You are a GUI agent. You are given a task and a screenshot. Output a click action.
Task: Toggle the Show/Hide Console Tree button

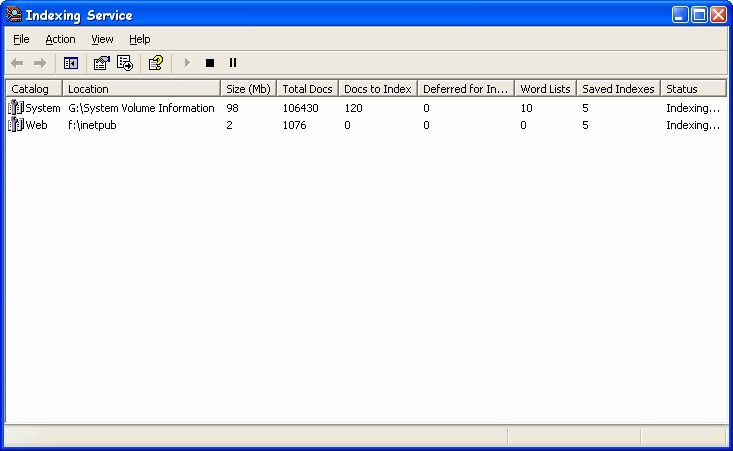click(71, 63)
